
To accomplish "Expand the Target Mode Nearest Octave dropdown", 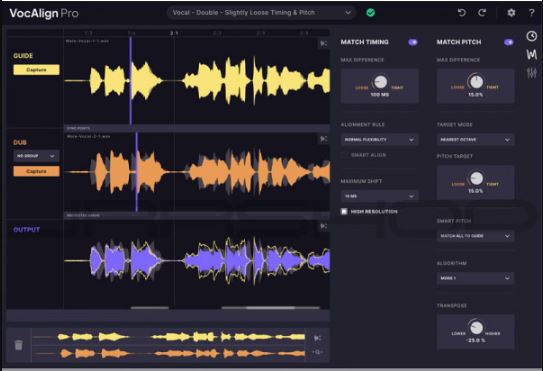I will 475,140.
